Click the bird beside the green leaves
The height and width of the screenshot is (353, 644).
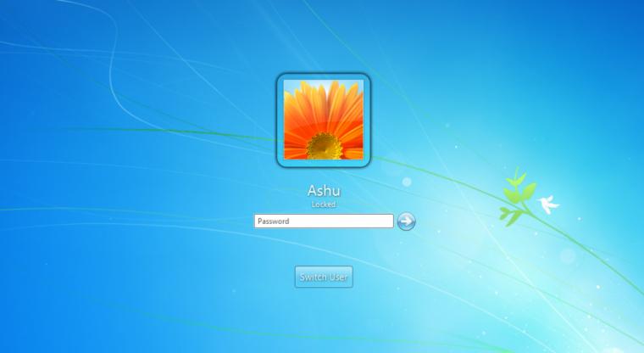tap(548, 204)
